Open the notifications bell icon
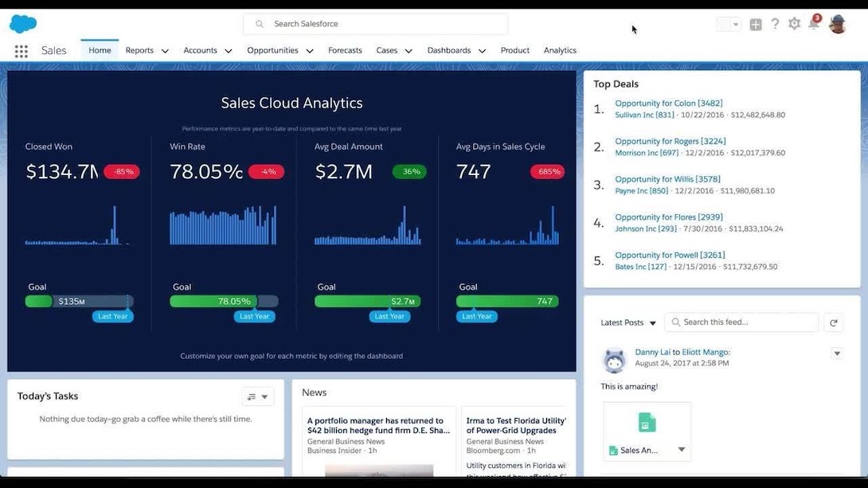The width and height of the screenshot is (868, 488). (x=813, y=23)
